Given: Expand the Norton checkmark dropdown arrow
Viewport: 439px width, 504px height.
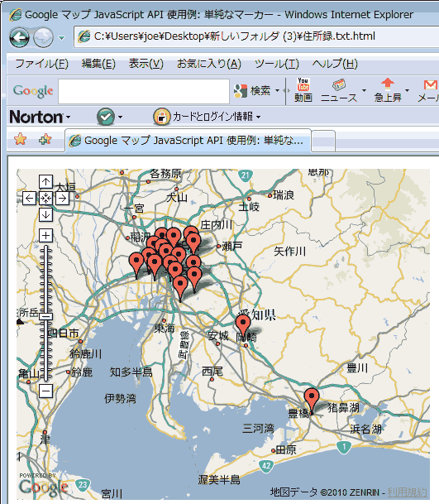Looking at the screenshot, I should click(120, 117).
